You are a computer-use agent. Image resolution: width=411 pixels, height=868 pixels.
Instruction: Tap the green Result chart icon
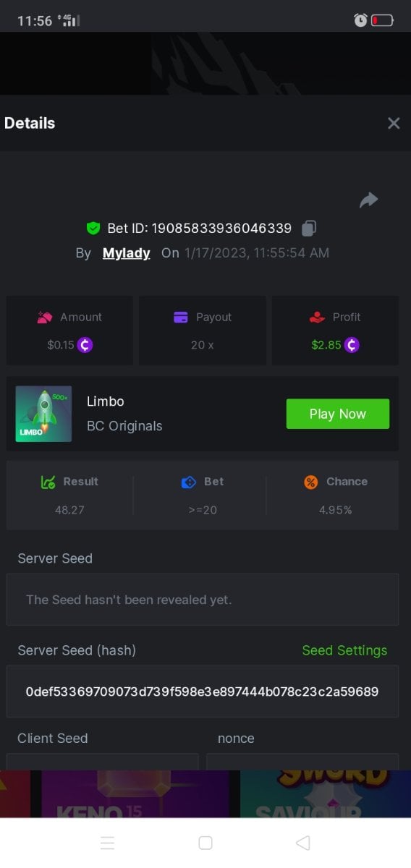tap(48, 482)
